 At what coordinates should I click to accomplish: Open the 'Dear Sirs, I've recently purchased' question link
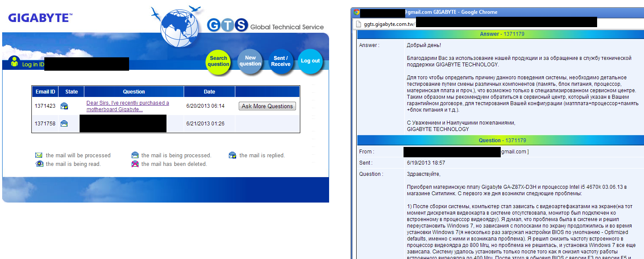128,106
